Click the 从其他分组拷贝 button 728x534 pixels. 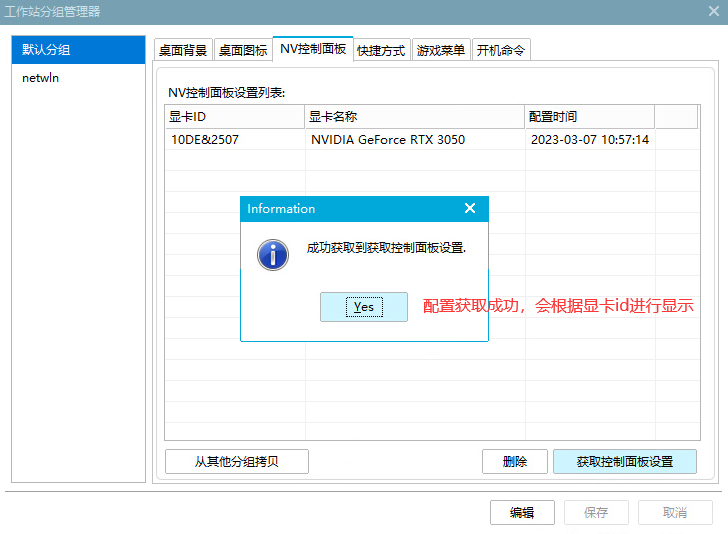[237, 462]
